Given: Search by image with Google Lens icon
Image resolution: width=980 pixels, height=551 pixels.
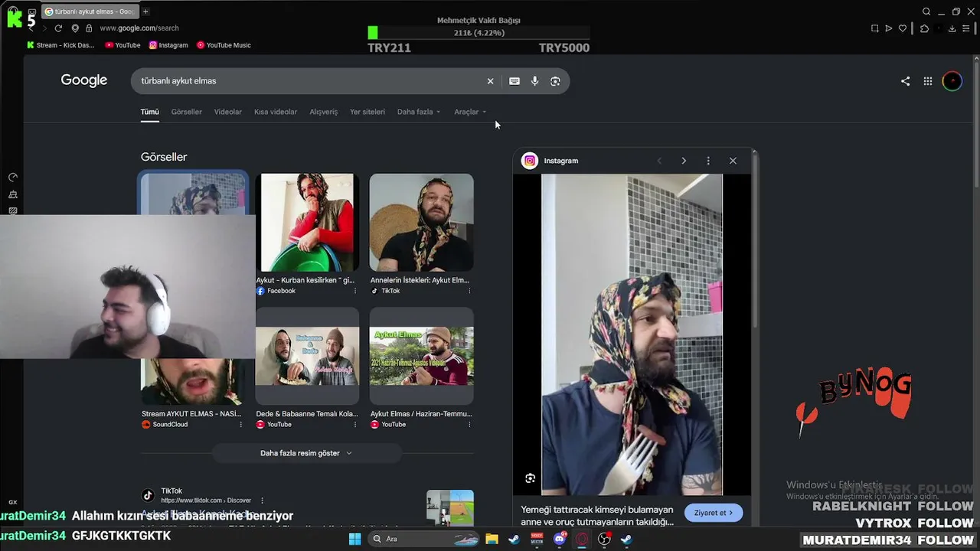Looking at the screenshot, I should click(555, 81).
